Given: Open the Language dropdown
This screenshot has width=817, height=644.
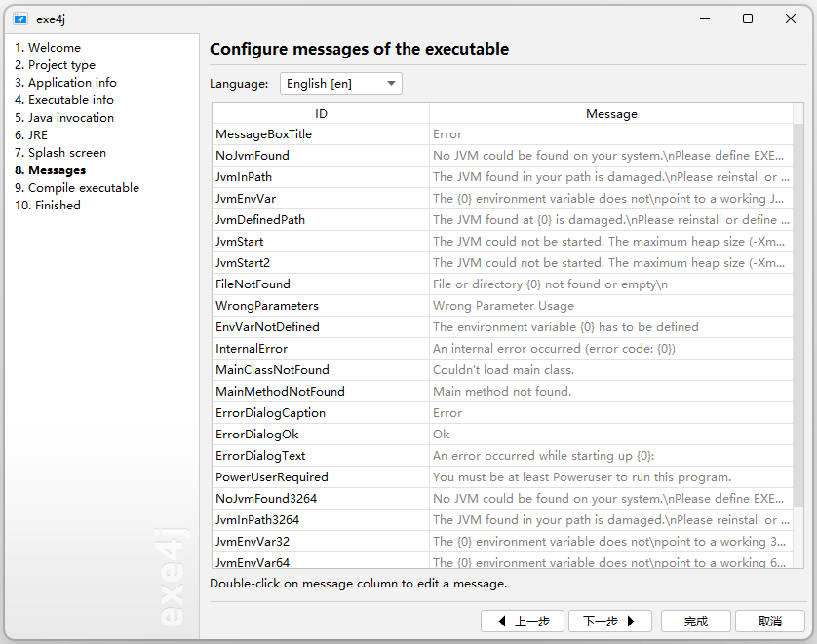Looking at the screenshot, I should [341, 83].
